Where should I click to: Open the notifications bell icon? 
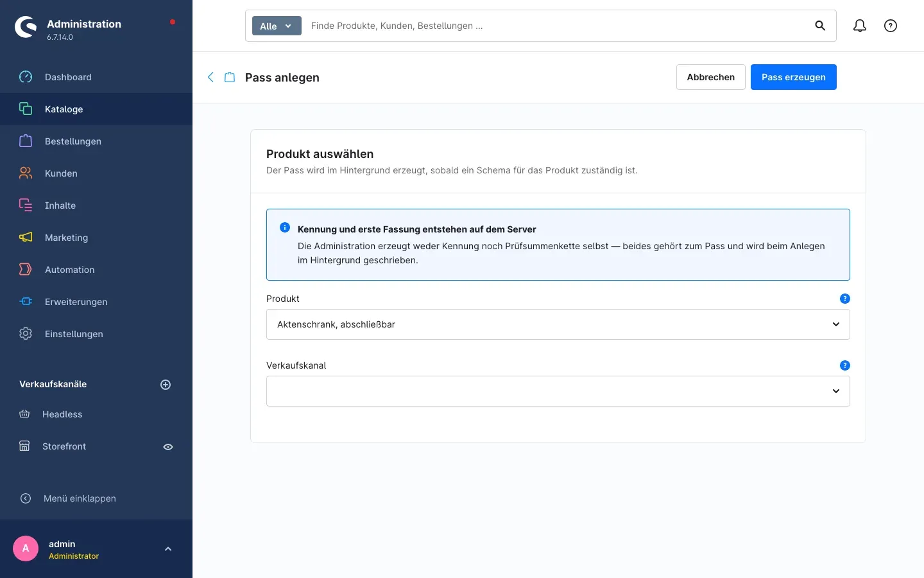860,26
